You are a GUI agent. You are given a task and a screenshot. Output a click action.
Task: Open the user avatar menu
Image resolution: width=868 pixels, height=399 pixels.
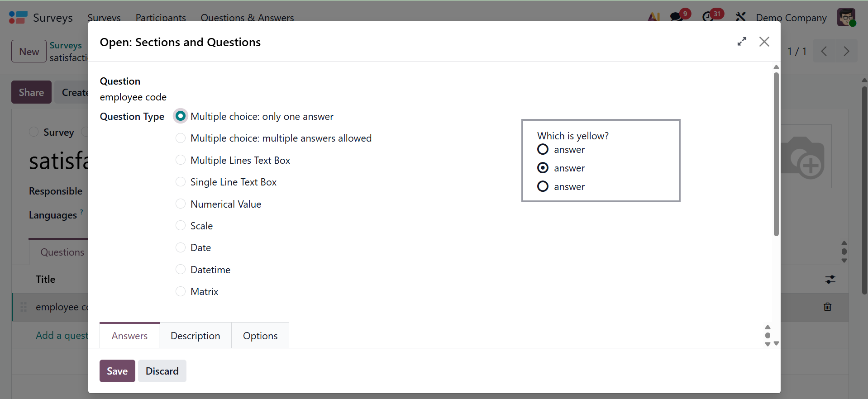tap(846, 18)
